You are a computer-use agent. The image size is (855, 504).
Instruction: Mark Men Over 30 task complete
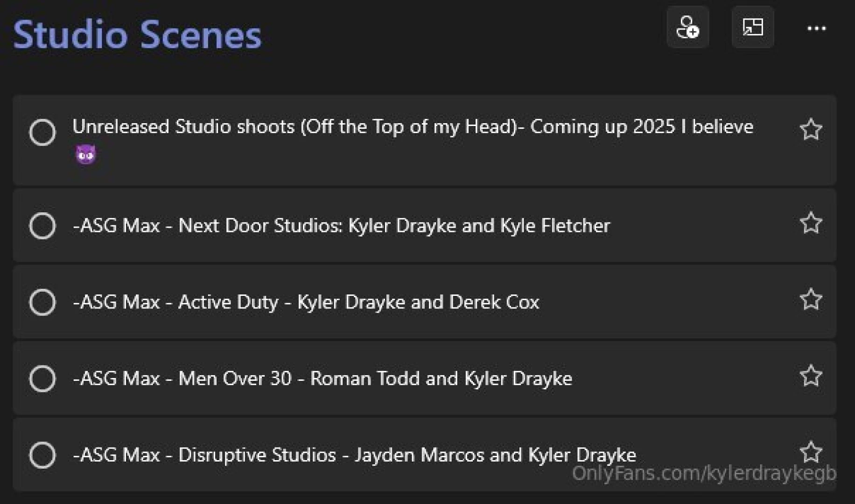pos(42,378)
